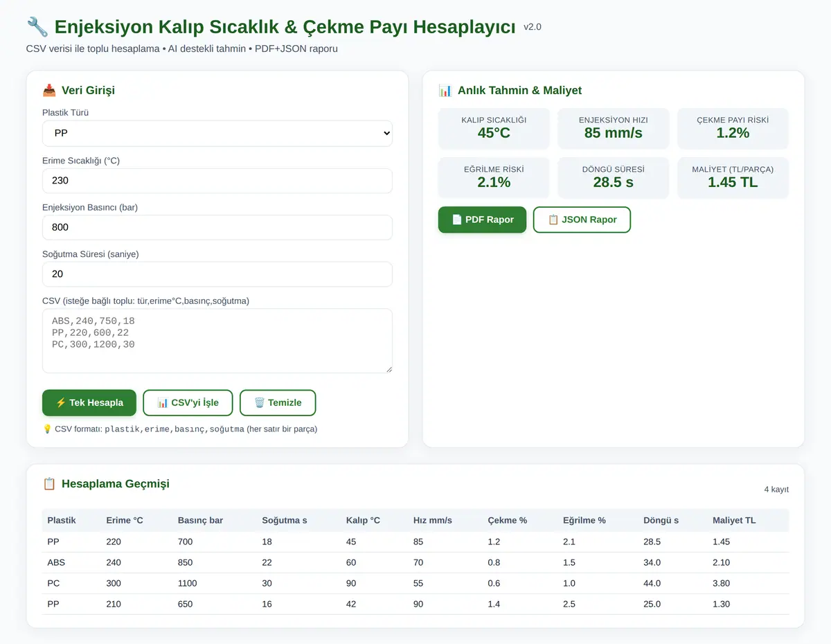Click the Çekme % column header
Image resolution: width=831 pixels, height=644 pixels.
pyautogui.click(x=508, y=520)
